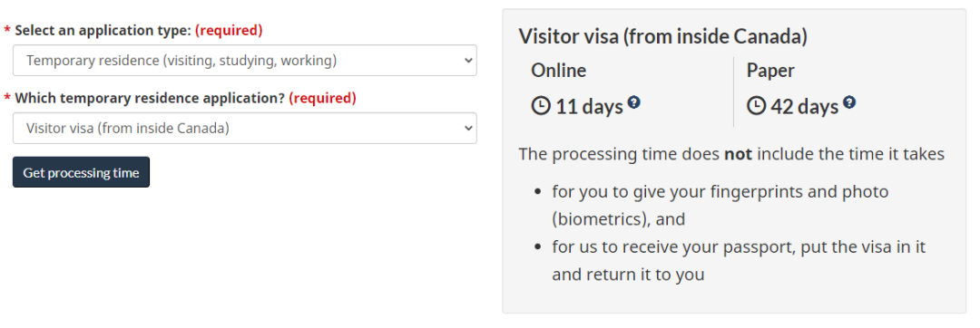Click the 42 days paper processing result
This screenshot has width=980, height=328.
pyautogui.click(x=804, y=107)
